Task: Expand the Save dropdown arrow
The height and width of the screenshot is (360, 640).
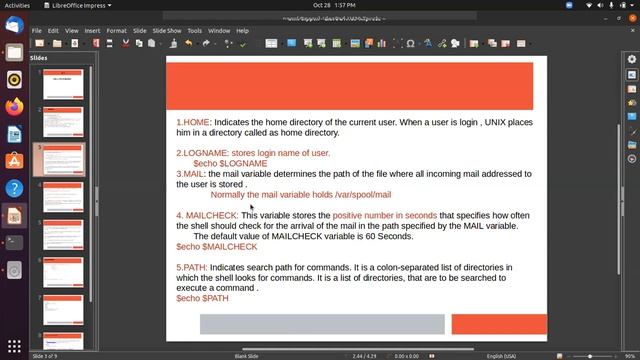Action: point(83,44)
